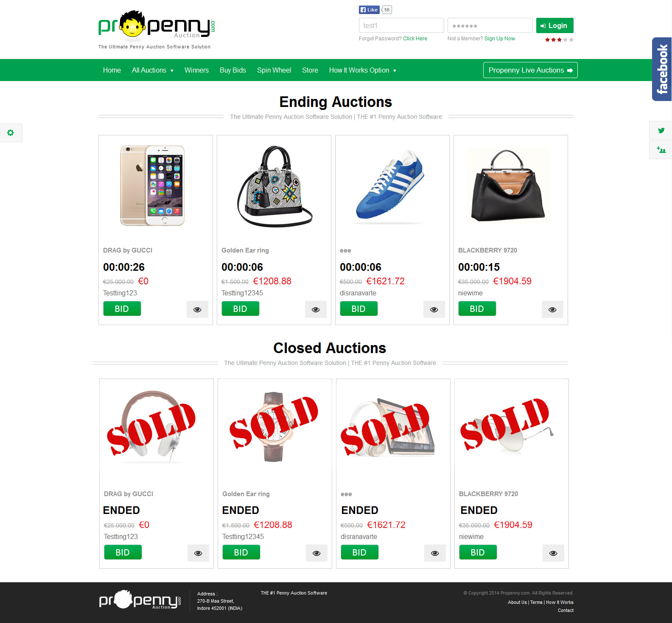Image resolution: width=672 pixels, height=623 pixels.
Task: Click the add-friends side icon
Action: coord(661,150)
